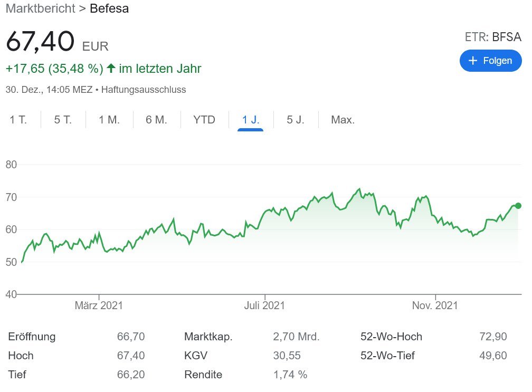532x392 pixels.
Task: Navigate to the Marktbericht breadcrumb
Action: [x=40, y=9]
